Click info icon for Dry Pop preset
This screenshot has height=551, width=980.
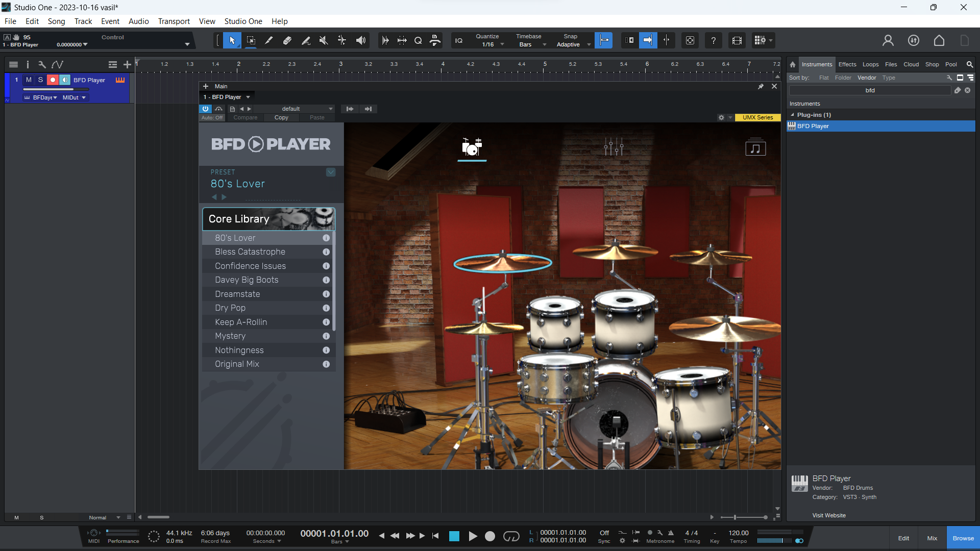[326, 308]
